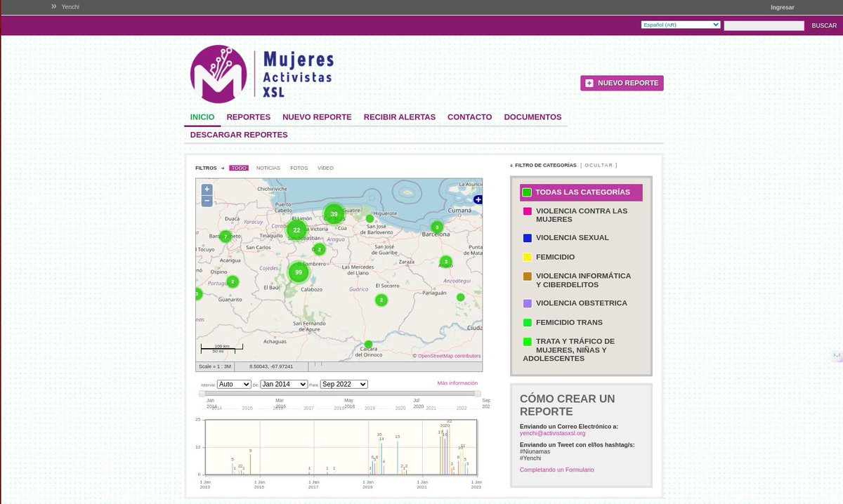Open the map layers control
Viewport: 843px width, 504px height.
478,199
